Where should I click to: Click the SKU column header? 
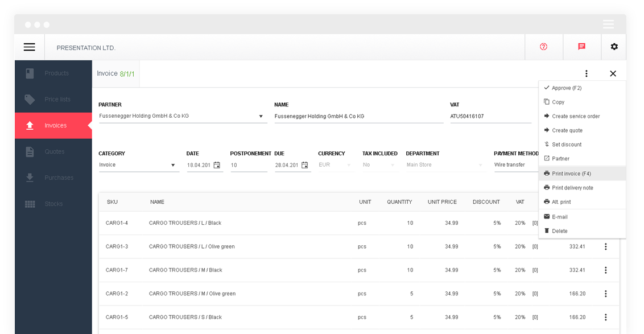tap(112, 202)
